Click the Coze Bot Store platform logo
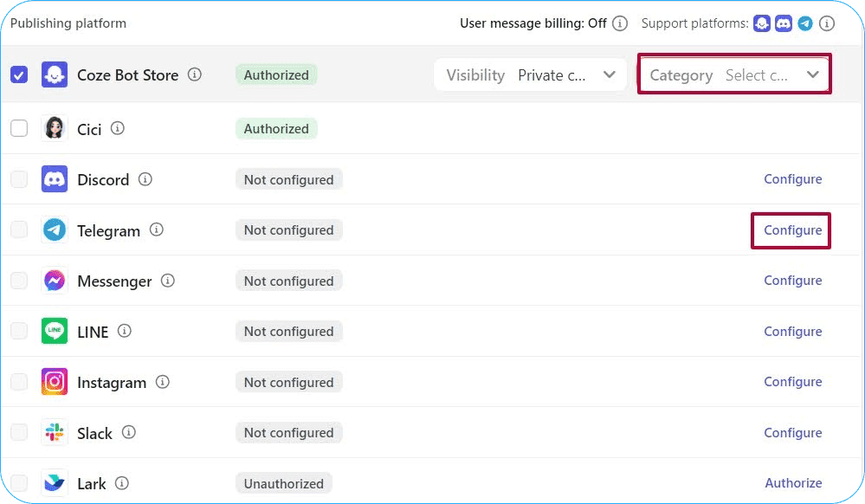Screen dimensions: 865x504 [x=54, y=74]
